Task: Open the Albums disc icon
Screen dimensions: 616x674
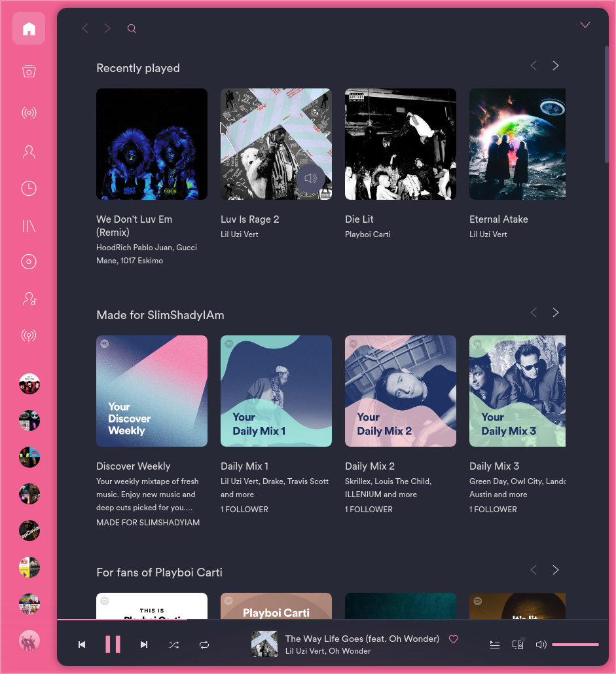Action: (29, 261)
